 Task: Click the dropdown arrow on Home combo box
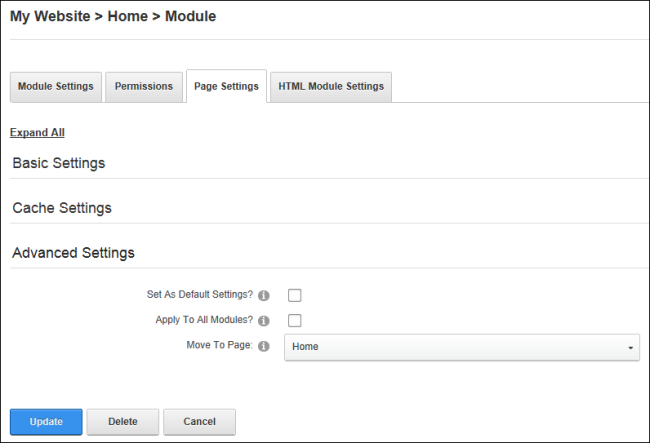click(x=631, y=348)
